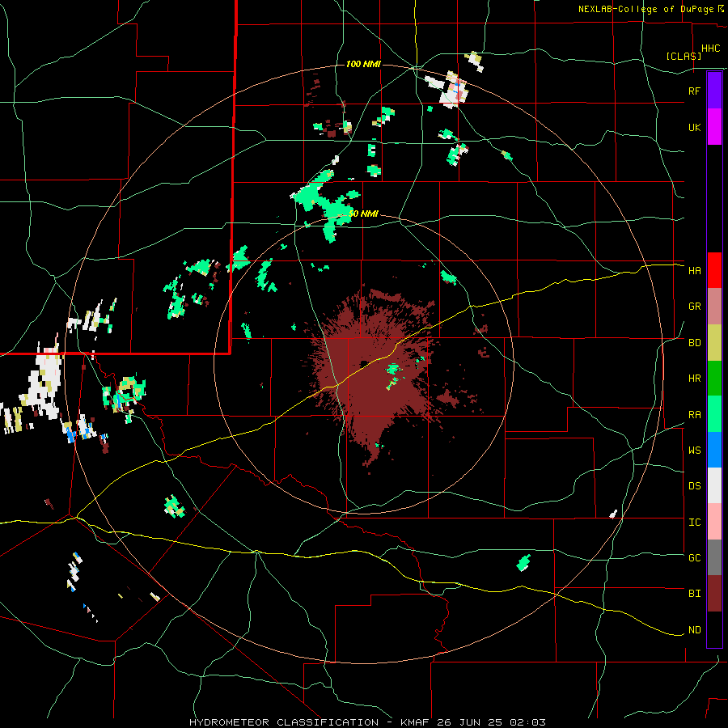Click the BD legend label
The image size is (728, 728).
click(694, 343)
